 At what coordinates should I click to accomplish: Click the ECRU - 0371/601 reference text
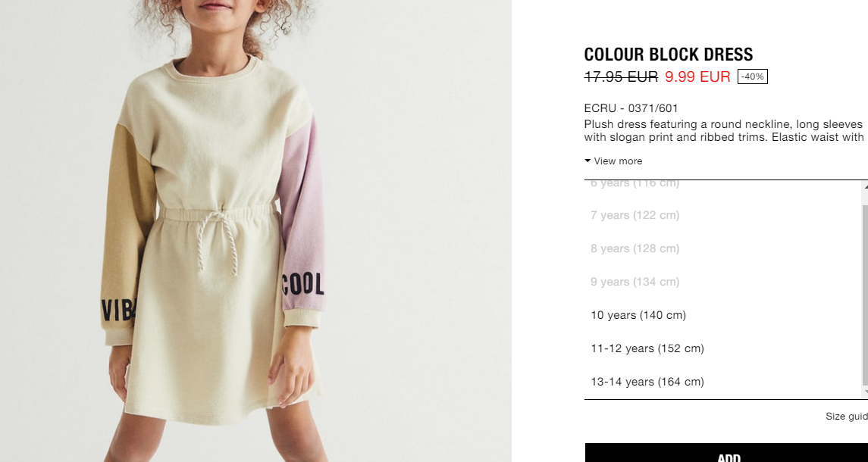(x=631, y=108)
